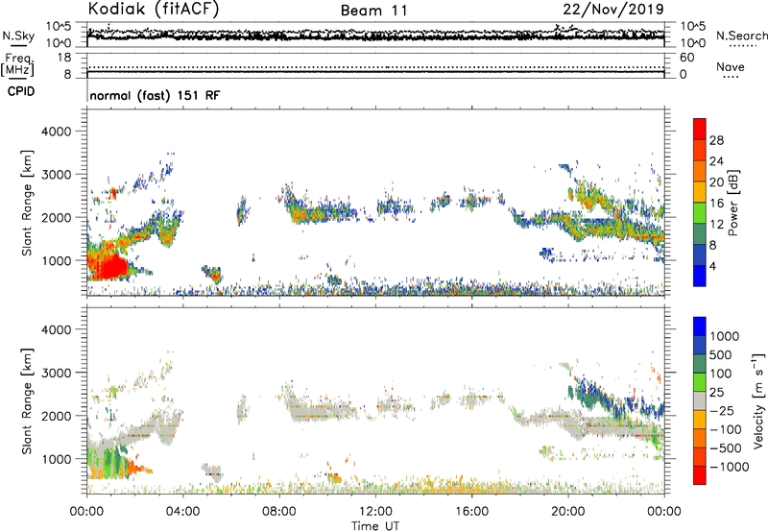Click the '18' tick on the frequency axis
Image resolution: width=768 pixels, height=532 pixels.
[x=64, y=58]
